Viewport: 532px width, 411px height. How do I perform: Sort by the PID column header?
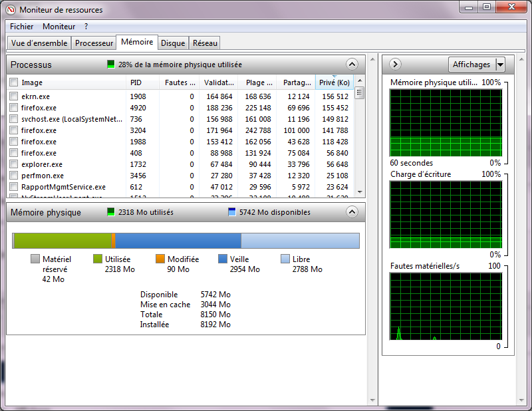142,82
